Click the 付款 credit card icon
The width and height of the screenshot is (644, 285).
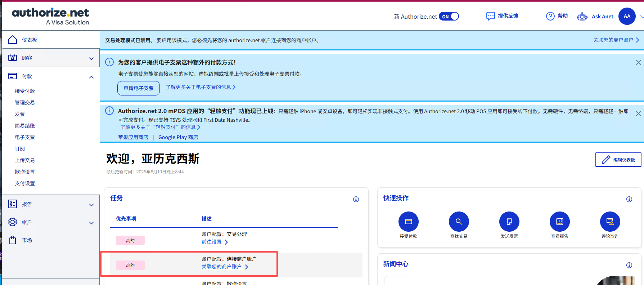(13, 76)
